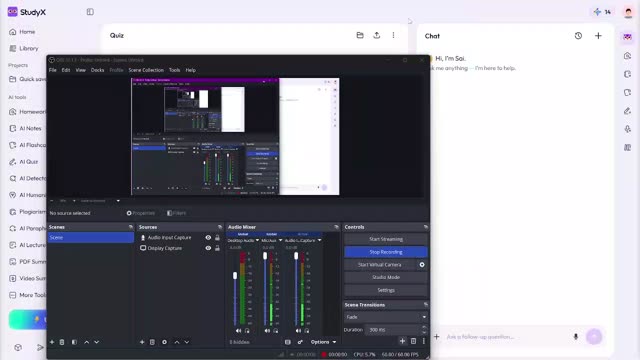The image size is (640, 360).
Task: Move source down arrow
Action: click(187, 342)
